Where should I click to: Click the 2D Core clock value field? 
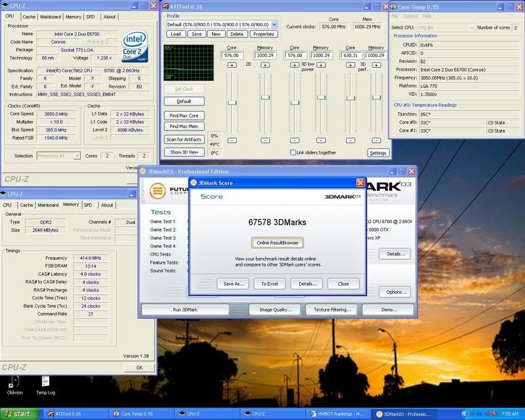point(232,55)
